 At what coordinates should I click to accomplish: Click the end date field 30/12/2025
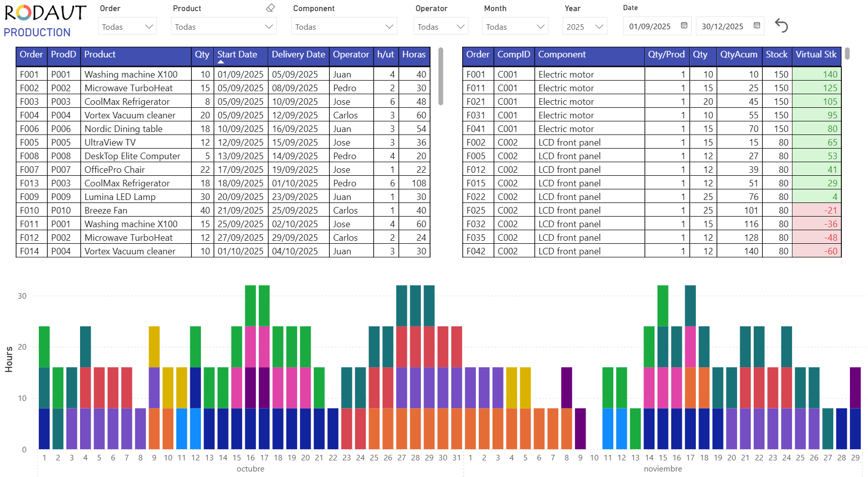click(722, 27)
